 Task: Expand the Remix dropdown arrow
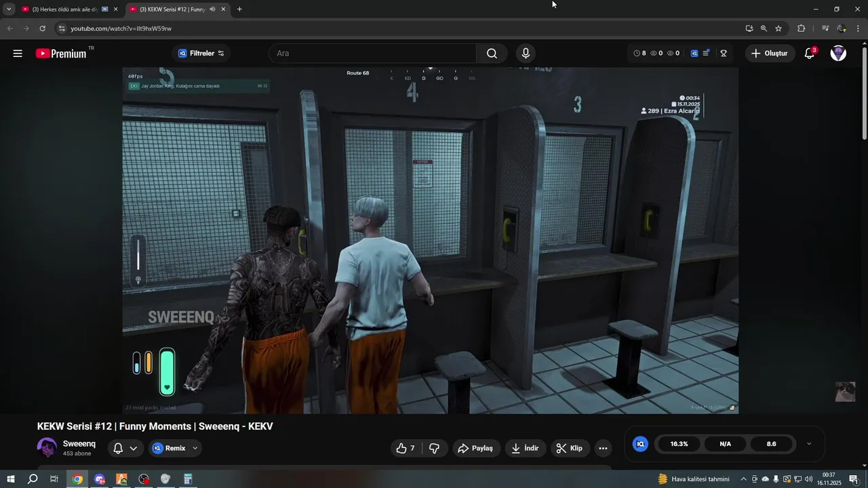[x=195, y=448]
